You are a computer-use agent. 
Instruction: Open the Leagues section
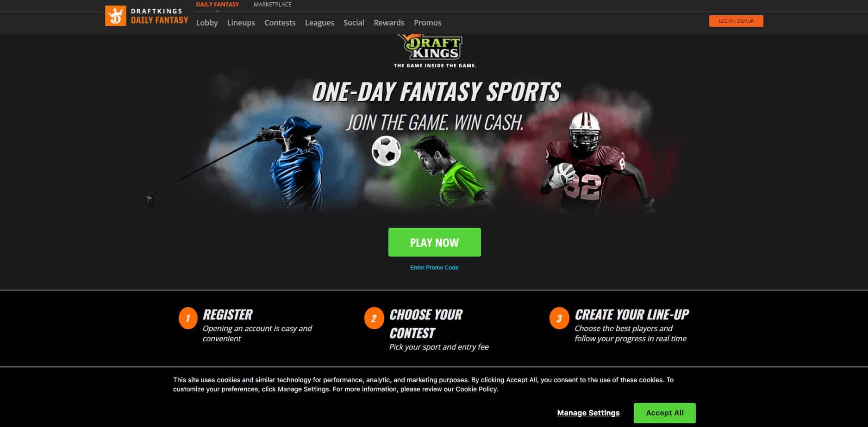click(x=319, y=23)
